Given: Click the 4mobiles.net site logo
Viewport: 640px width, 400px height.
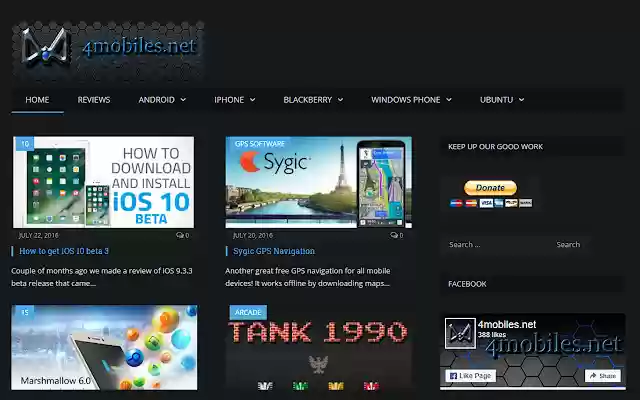Looking at the screenshot, I should click(108, 51).
